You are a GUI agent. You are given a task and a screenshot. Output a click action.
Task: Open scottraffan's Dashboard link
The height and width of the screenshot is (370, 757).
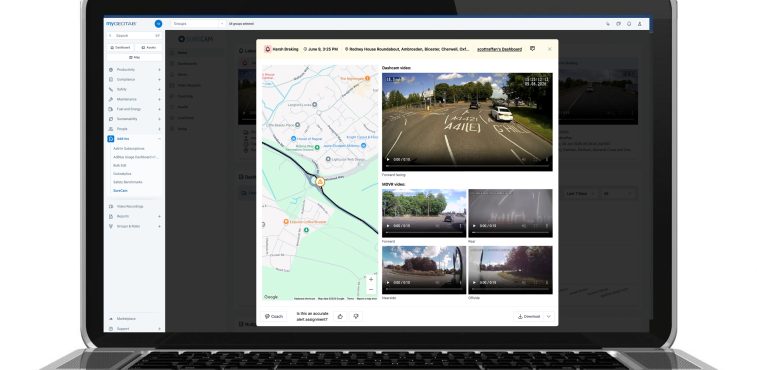pyautogui.click(x=499, y=49)
